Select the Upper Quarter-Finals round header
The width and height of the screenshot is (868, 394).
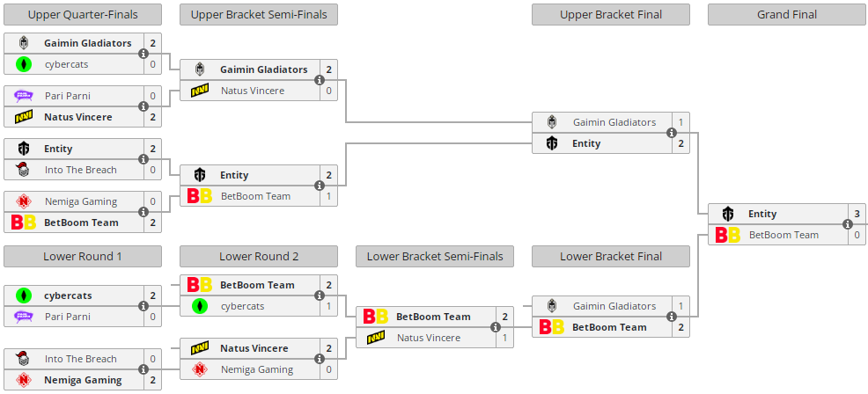click(83, 14)
